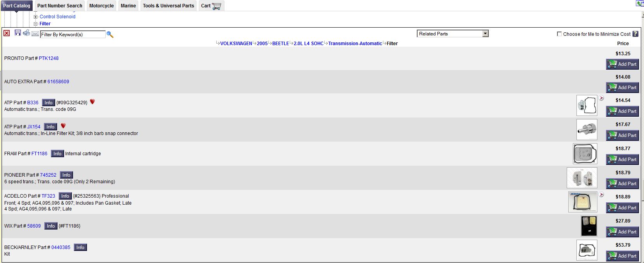
Task: Show Info for ACDELCO TF323
Action: pyautogui.click(x=65, y=196)
